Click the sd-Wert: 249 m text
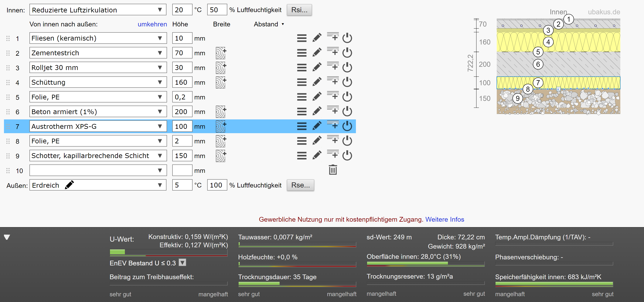Viewport: 644px width, 302px height. pyautogui.click(x=389, y=237)
